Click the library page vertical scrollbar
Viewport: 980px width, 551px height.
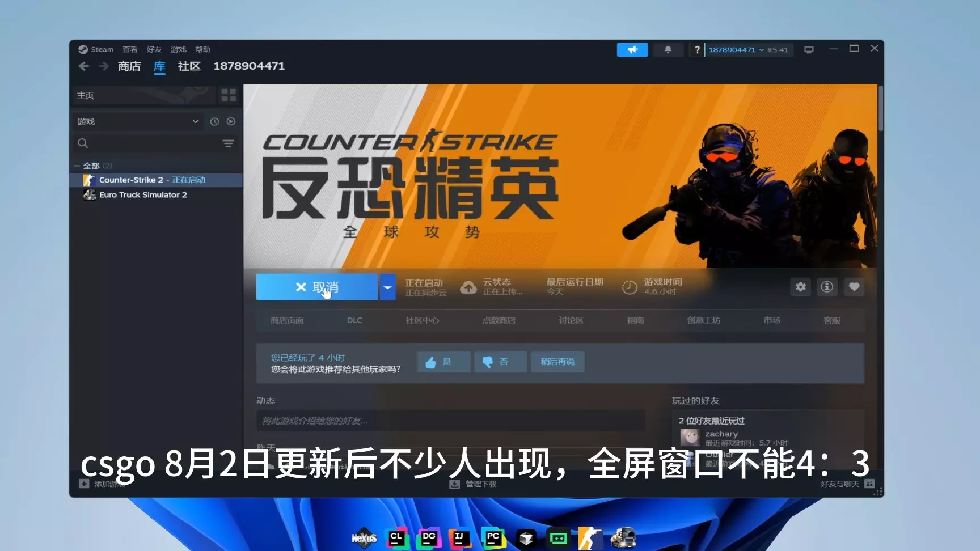[880, 108]
